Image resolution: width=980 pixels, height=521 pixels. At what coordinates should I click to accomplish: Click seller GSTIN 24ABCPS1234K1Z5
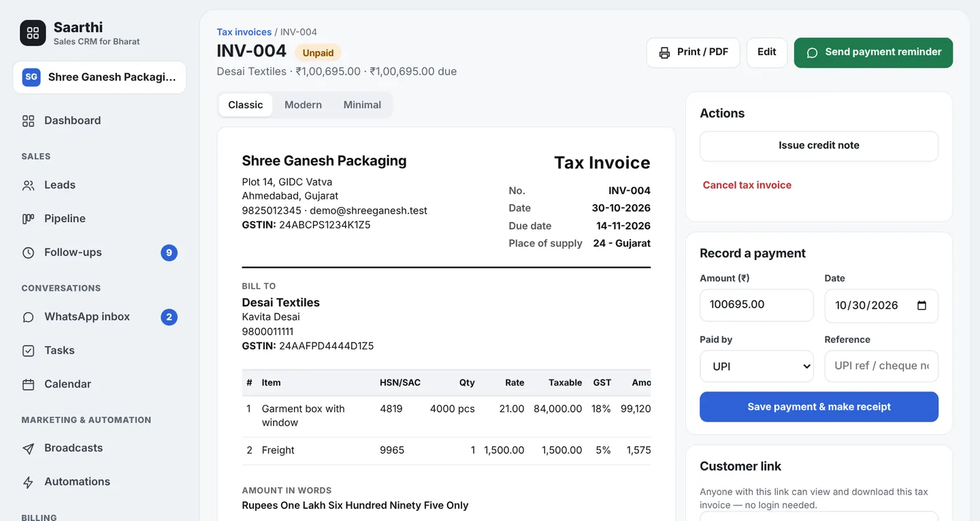pos(325,225)
